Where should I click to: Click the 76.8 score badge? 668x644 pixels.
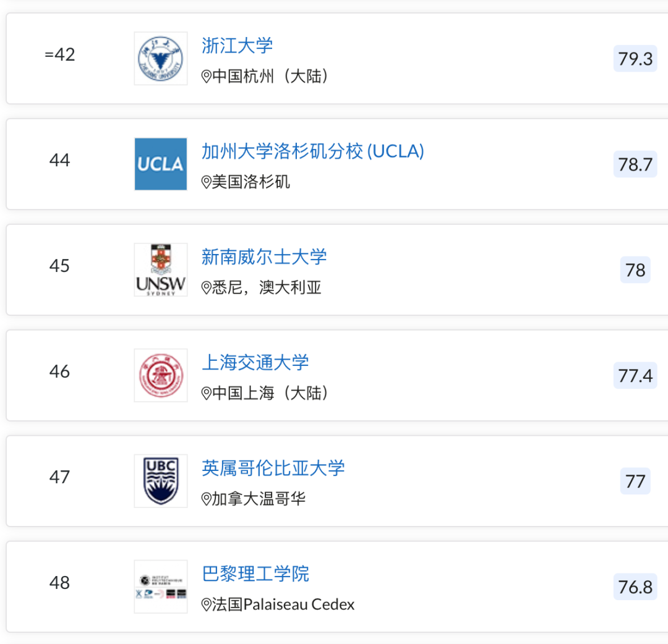point(635,587)
